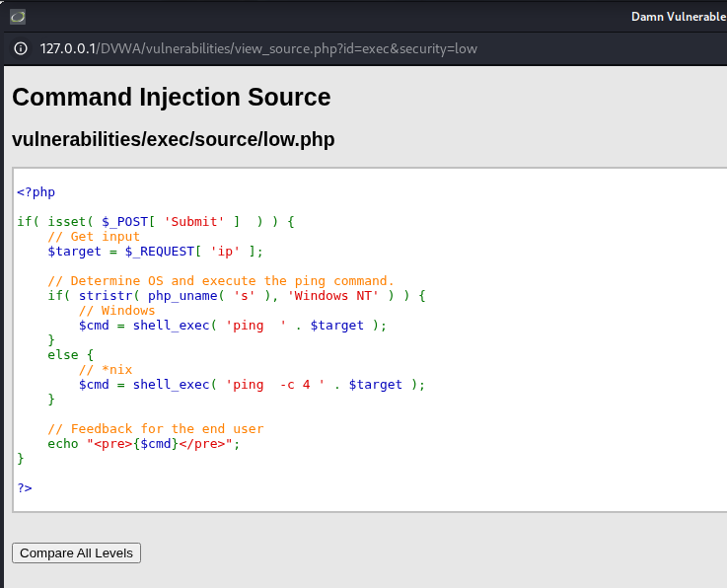This screenshot has width=727, height=588.
Task: Open the site information icon in address bar
Action: pyautogui.click(x=21, y=48)
